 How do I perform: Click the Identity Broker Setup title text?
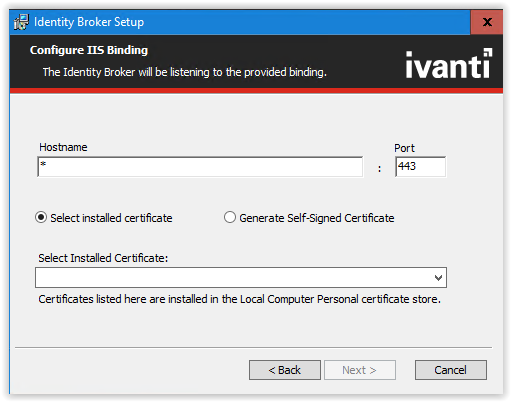(89, 22)
